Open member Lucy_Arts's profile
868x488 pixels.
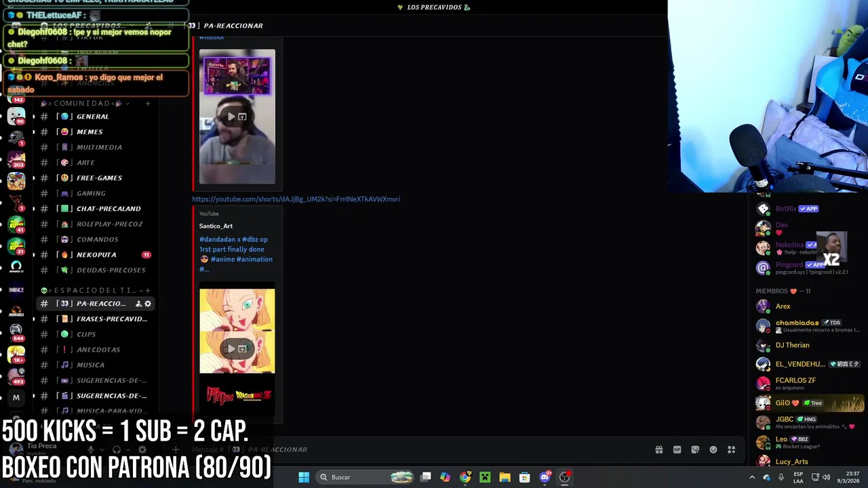click(807, 462)
